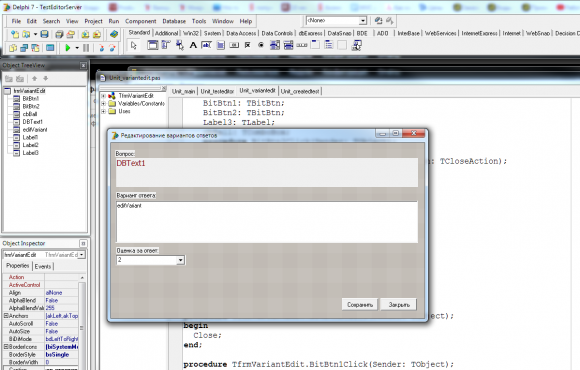Screen dimensions: 580x370
Task: Click Remove File from Project icon
Action: pos(97,34)
